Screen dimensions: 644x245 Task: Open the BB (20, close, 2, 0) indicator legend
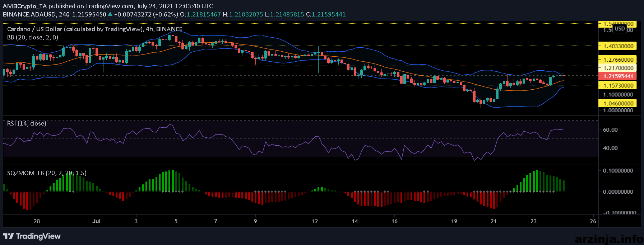tap(33, 37)
